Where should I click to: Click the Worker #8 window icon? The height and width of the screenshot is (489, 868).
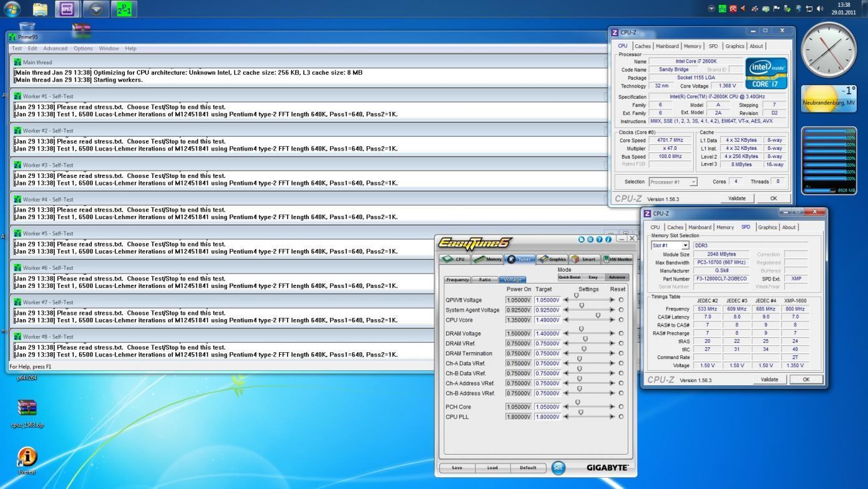point(17,337)
